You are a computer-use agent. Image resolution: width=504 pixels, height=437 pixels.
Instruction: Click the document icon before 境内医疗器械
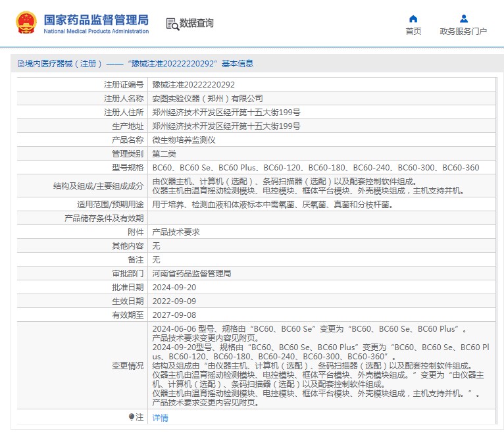pyautogui.click(x=21, y=64)
